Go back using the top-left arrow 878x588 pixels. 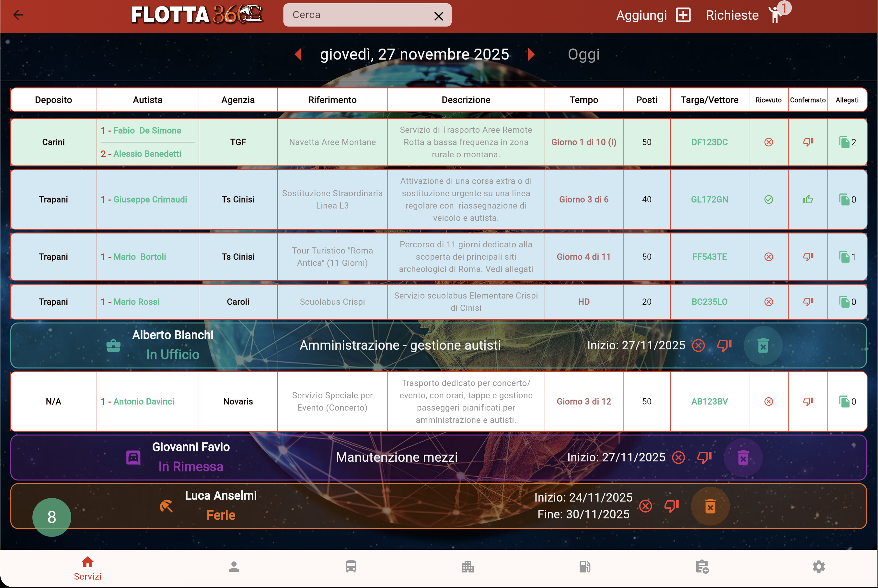[x=18, y=15]
